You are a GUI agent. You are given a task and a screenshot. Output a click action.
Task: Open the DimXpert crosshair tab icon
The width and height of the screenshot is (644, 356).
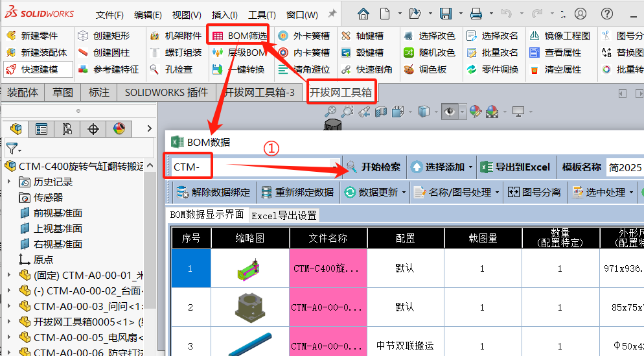(x=93, y=129)
